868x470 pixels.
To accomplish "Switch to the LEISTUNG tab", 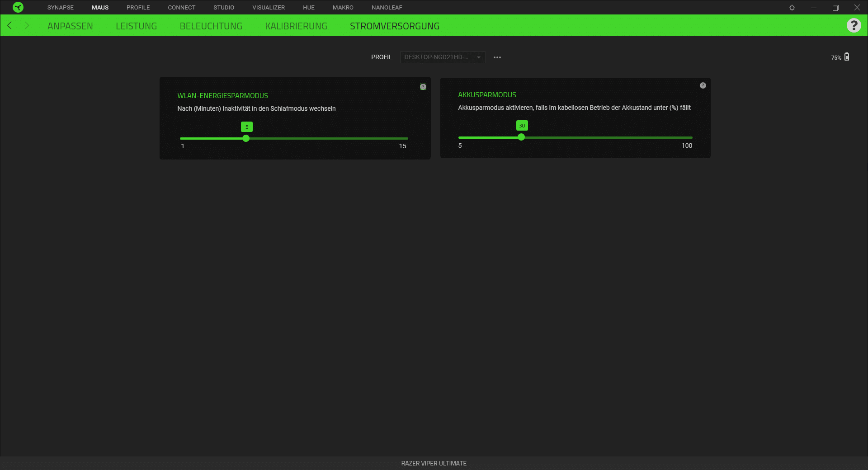I will 136,26.
